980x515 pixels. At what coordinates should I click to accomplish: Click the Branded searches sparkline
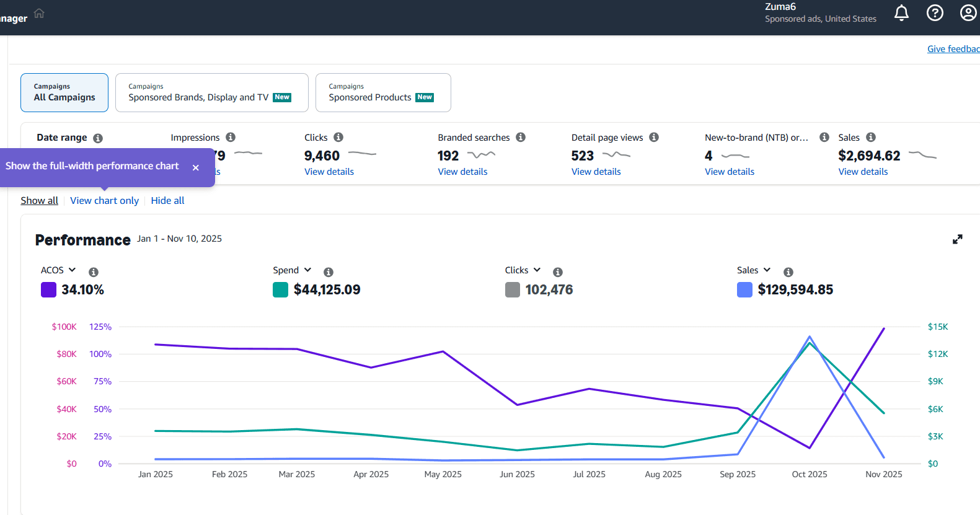coord(481,155)
